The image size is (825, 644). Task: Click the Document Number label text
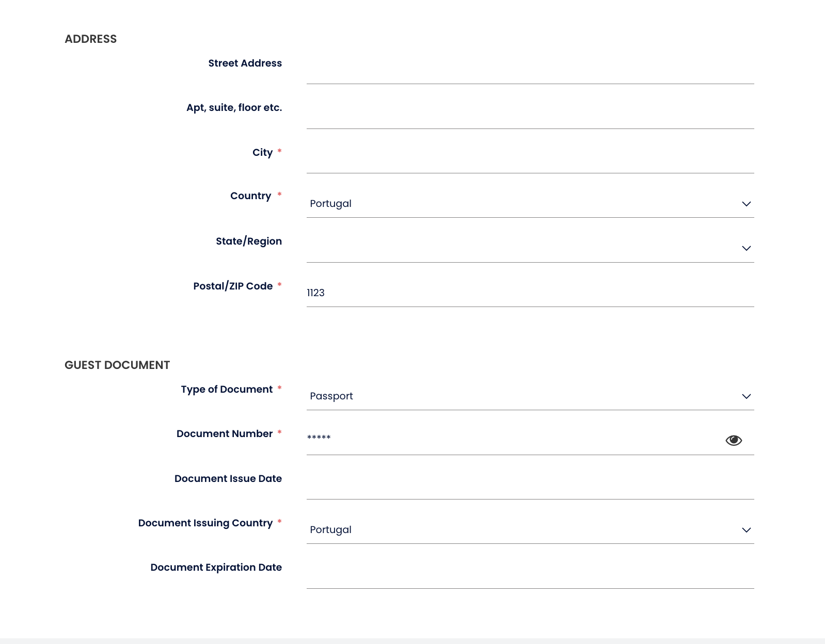tap(224, 434)
